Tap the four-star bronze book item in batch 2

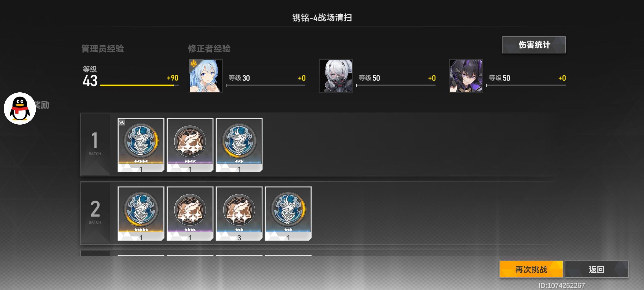(190, 213)
